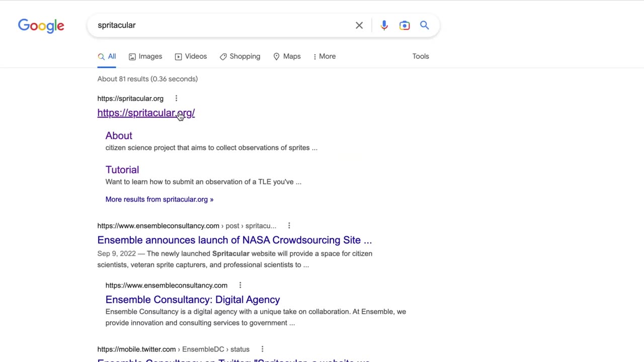Click inside the search input field
This screenshot has height=362, width=644.
tap(221, 25)
